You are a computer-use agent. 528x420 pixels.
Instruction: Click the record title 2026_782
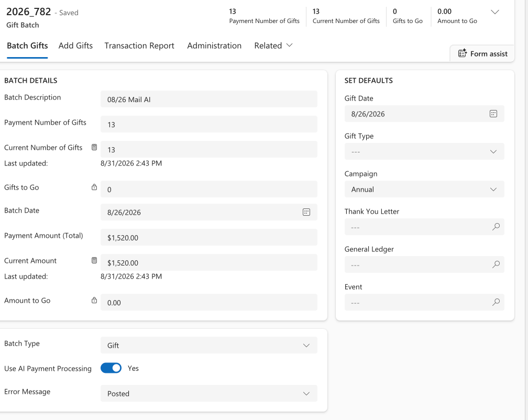coord(29,12)
